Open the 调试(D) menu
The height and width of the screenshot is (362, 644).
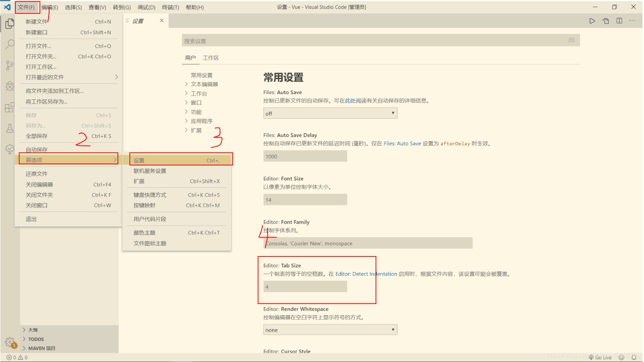(146, 7)
